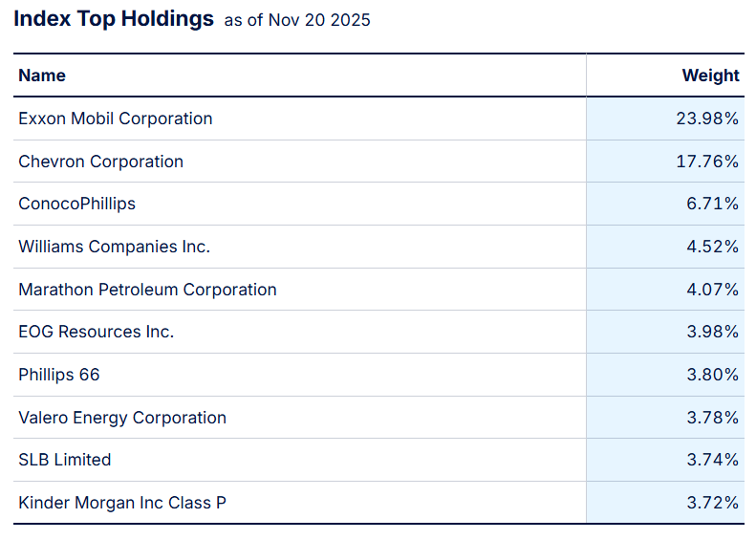Image resolution: width=756 pixels, height=540 pixels.
Task: Select the 17.76% weight value
Action: 706,162
